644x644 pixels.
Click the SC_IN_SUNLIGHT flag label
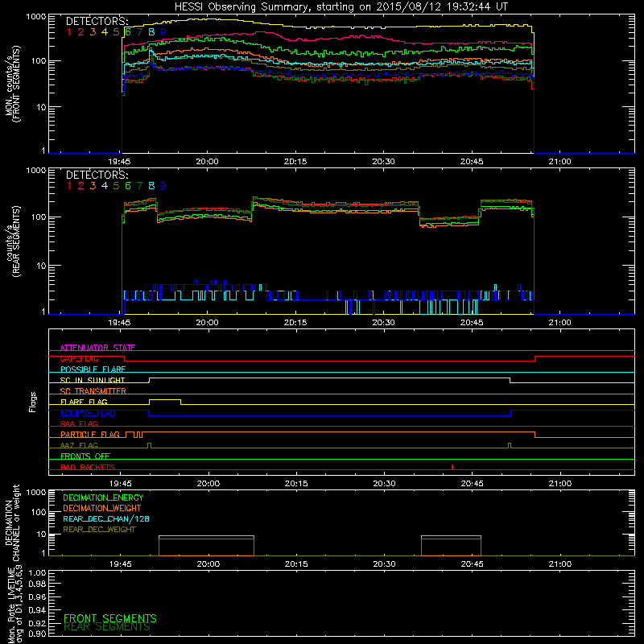pyautogui.click(x=93, y=380)
